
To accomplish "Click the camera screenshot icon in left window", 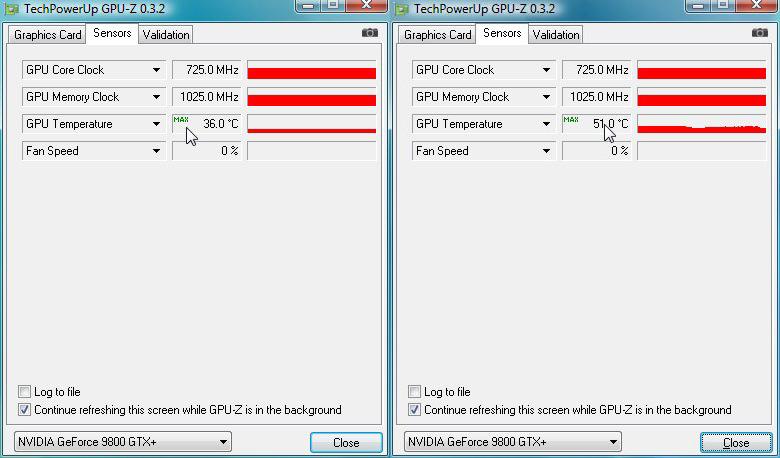I will (x=370, y=33).
